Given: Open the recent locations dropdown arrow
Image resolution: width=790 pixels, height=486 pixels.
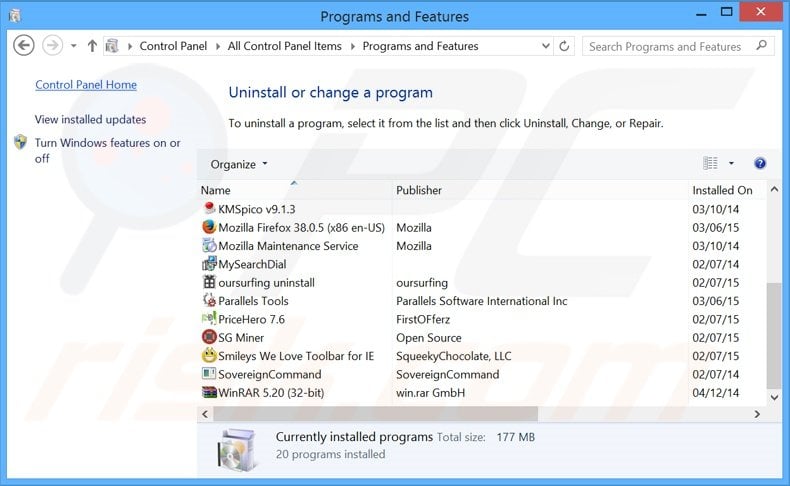Looking at the screenshot, I should [x=74, y=46].
